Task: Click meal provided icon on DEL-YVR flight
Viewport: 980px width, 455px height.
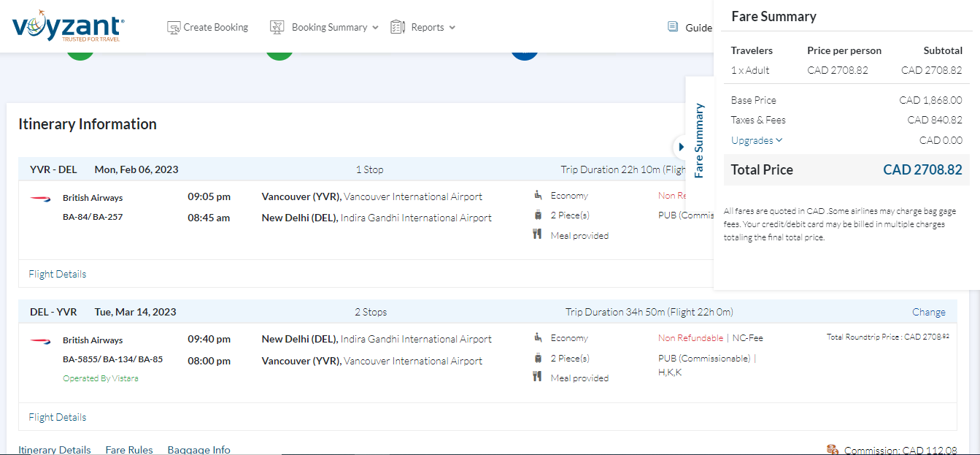Action: pos(538,377)
